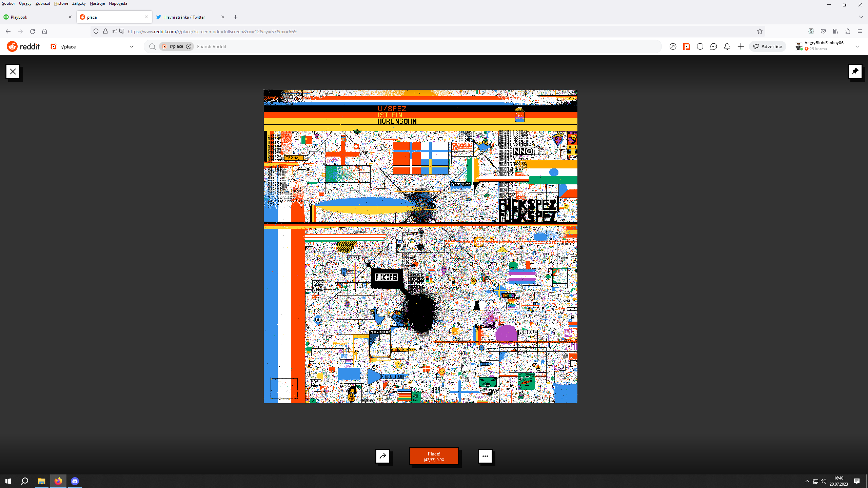This screenshot has height=488, width=868.
Task: Click the Advertise button
Action: point(767,46)
